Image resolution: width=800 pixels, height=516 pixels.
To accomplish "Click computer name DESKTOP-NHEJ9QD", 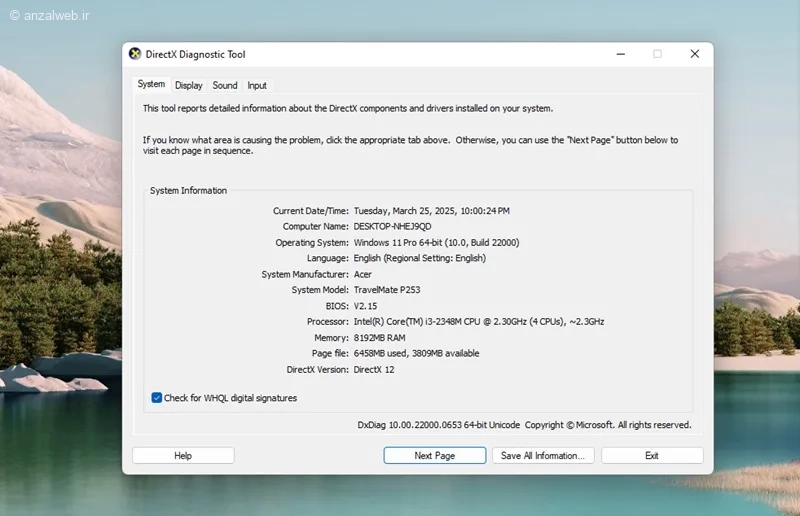I will tap(392, 226).
